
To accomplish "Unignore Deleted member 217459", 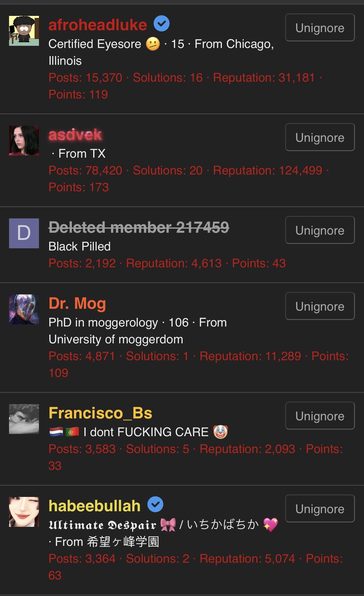I will tap(320, 230).
